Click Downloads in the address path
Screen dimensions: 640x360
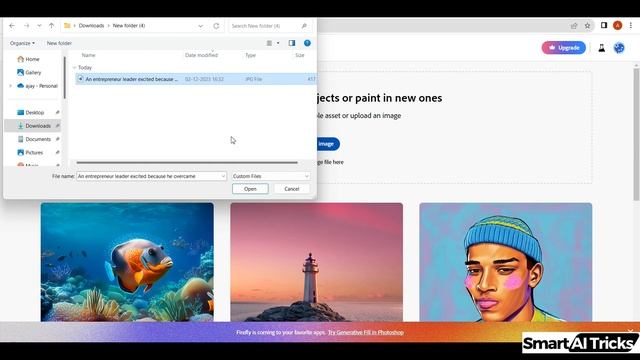coord(91,26)
